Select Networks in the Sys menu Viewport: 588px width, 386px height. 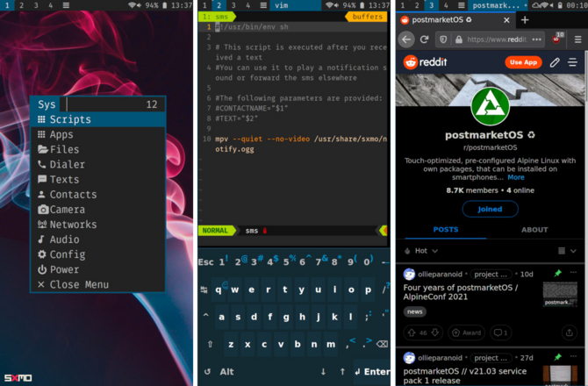point(73,225)
